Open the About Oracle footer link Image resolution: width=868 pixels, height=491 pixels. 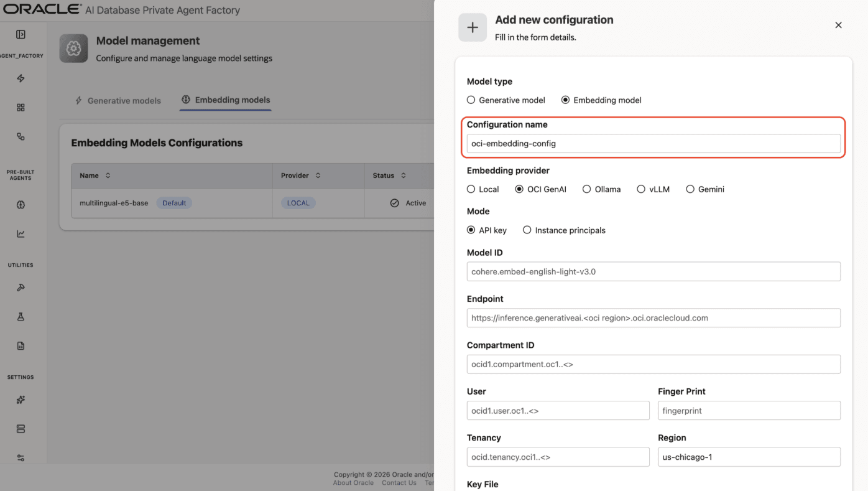pyautogui.click(x=353, y=483)
